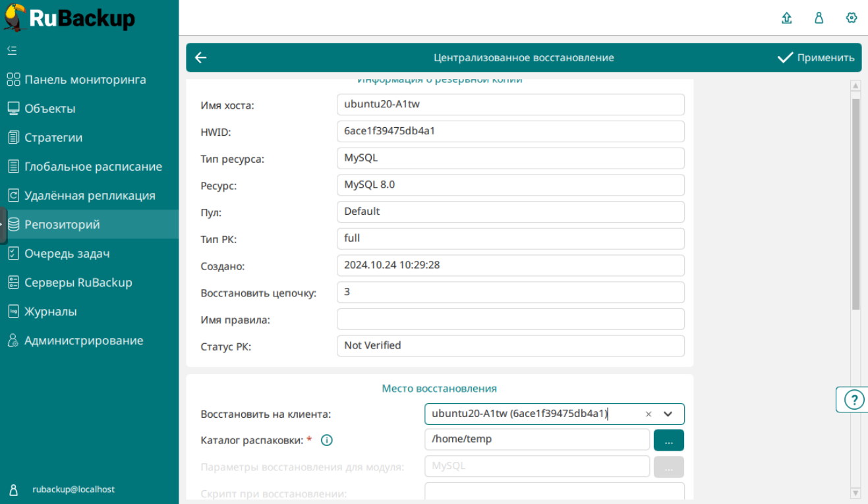Select Журналы in the sidebar
This screenshot has width=868, height=504.
click(50, 312)
